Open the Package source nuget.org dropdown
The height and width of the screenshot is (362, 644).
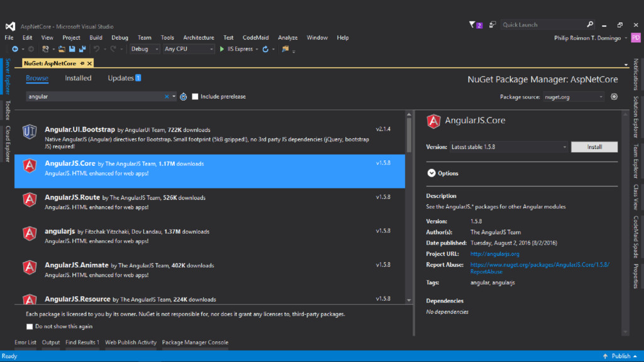pos(574,97)
